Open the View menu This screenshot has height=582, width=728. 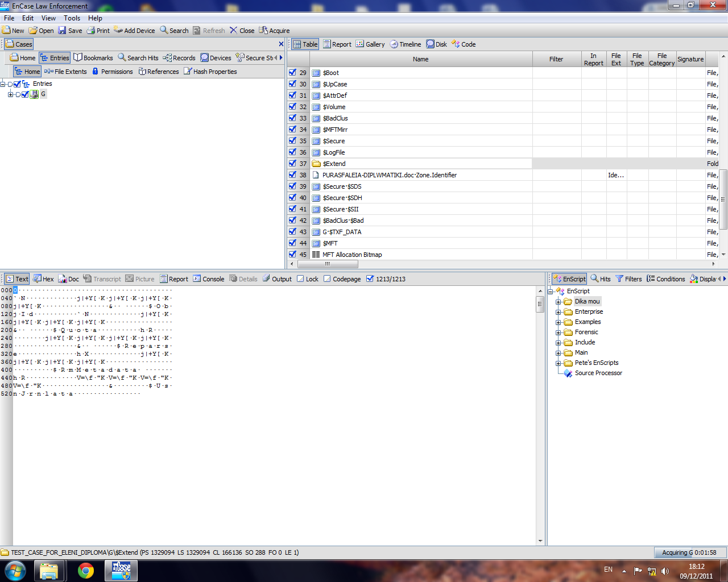click(48, 18)
